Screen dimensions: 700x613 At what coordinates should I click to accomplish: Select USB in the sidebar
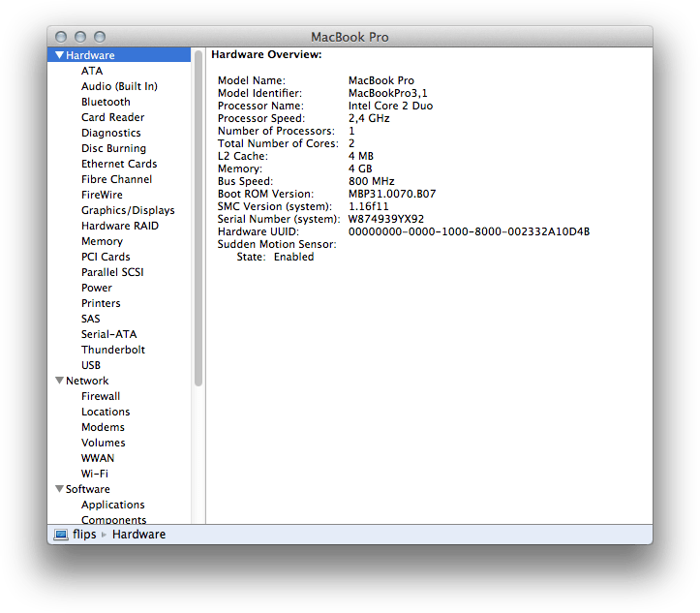coord(91,365)
